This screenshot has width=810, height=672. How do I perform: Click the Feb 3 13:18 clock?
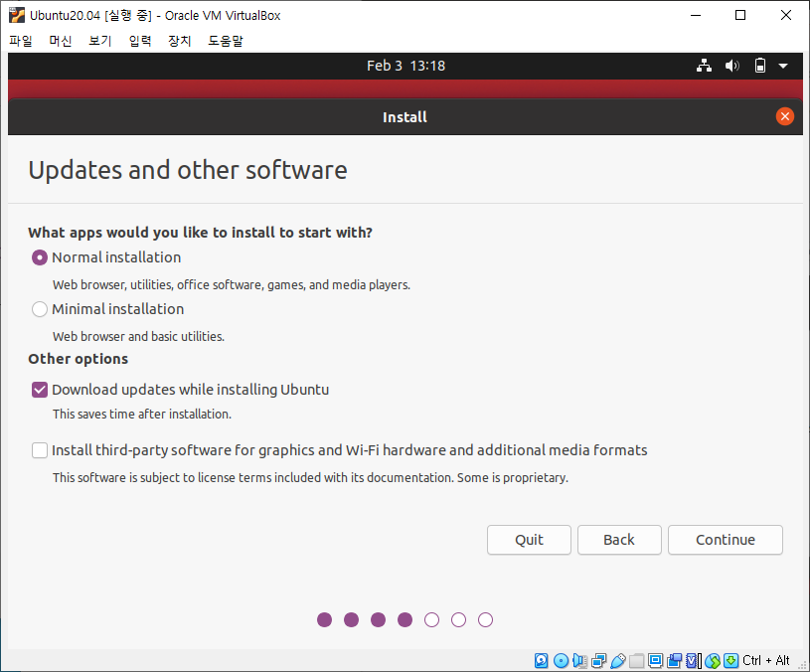coord(406,66)
